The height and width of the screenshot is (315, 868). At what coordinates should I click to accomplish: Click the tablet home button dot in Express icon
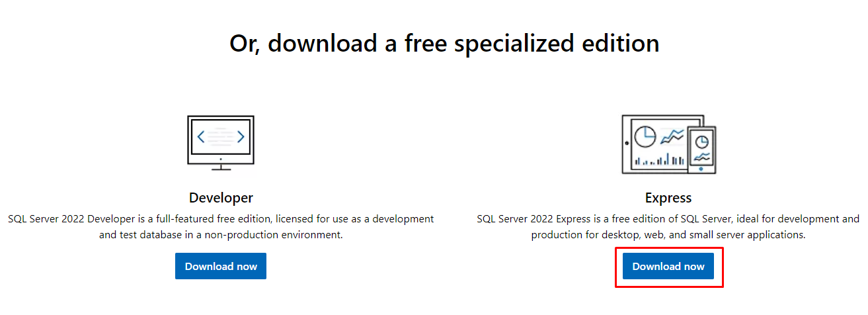(x=626, y=142)
